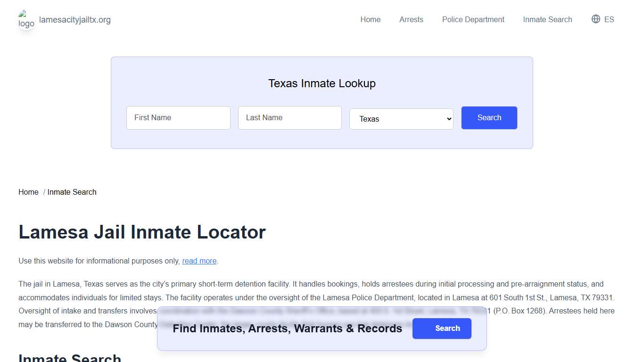This screenshot has width=644, height=362.
Task: Click the lamesacityjailtx.org logo
Action: point(26,19)
